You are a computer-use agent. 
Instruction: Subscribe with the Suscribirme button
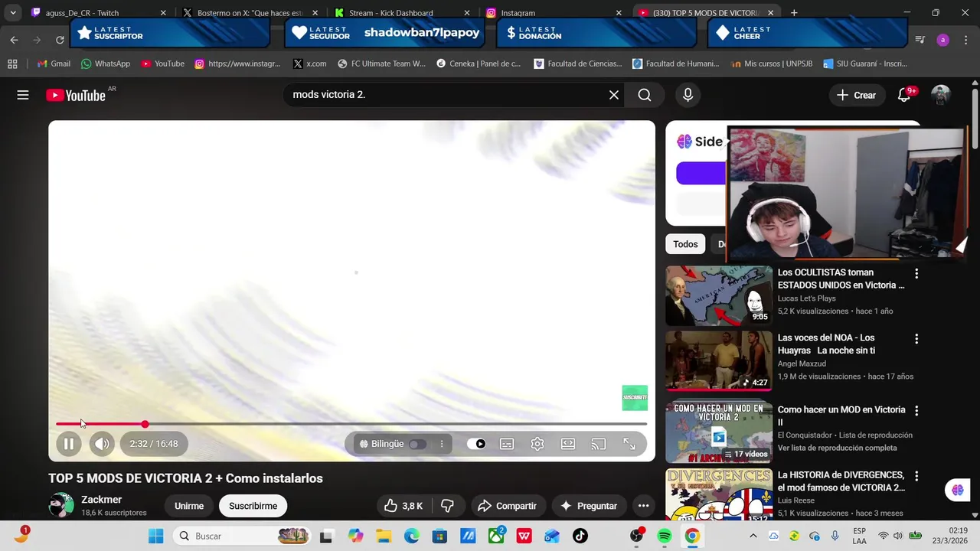[x=253, y=506]
